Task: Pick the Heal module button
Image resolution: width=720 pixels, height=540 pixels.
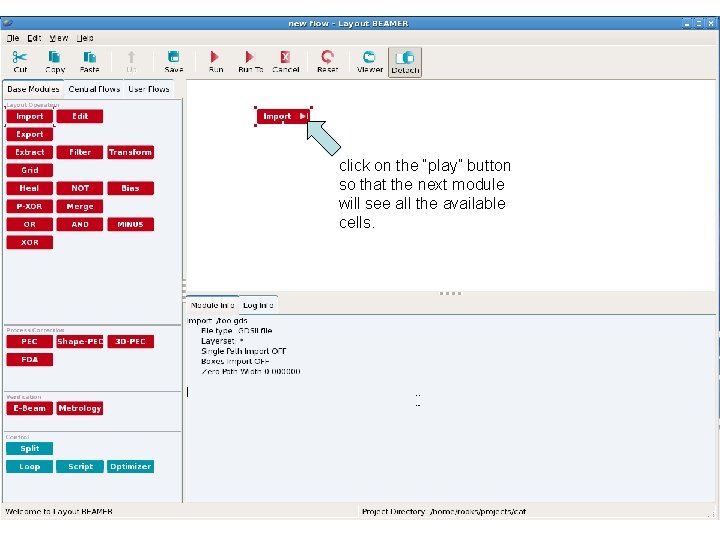Action: (30, 188)
